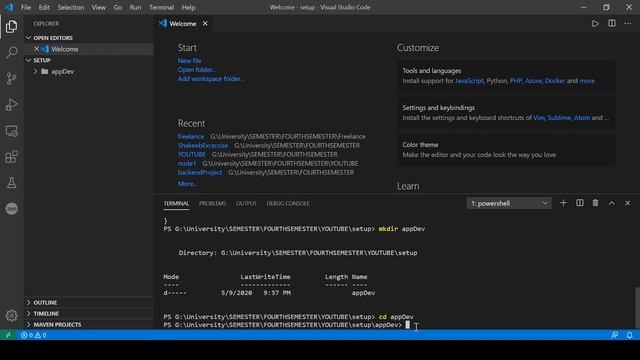Click the New file link

click(x=189, y=60)
